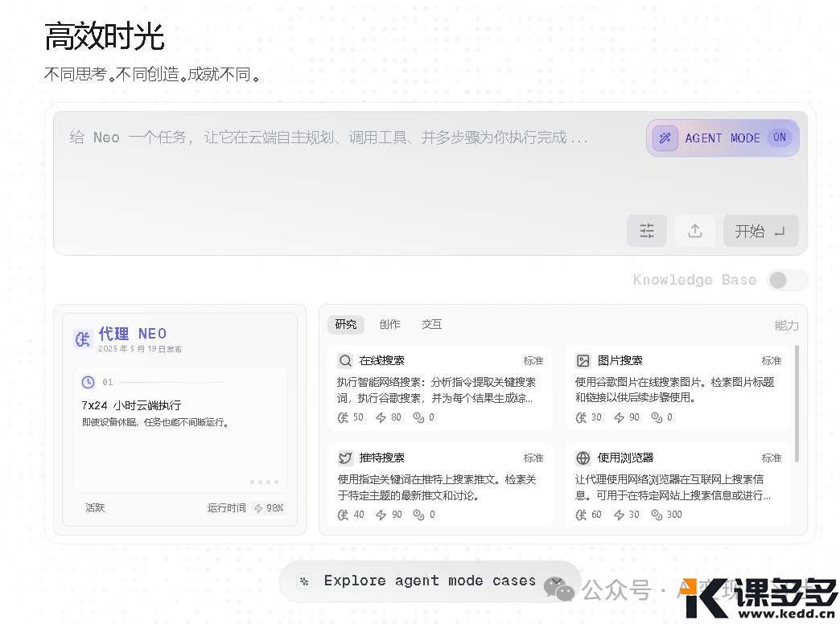Switch to the 创作 tab
Viewport: 840px width, 624px height.
coord(389,324)
